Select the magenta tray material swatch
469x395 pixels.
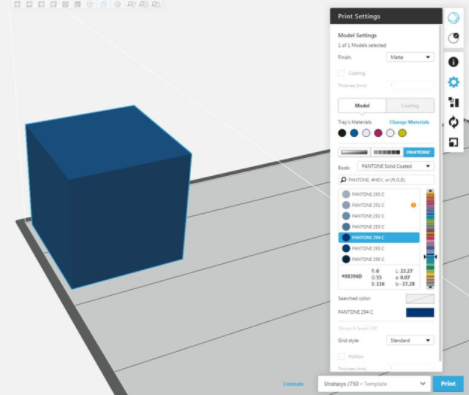point(378,133)
